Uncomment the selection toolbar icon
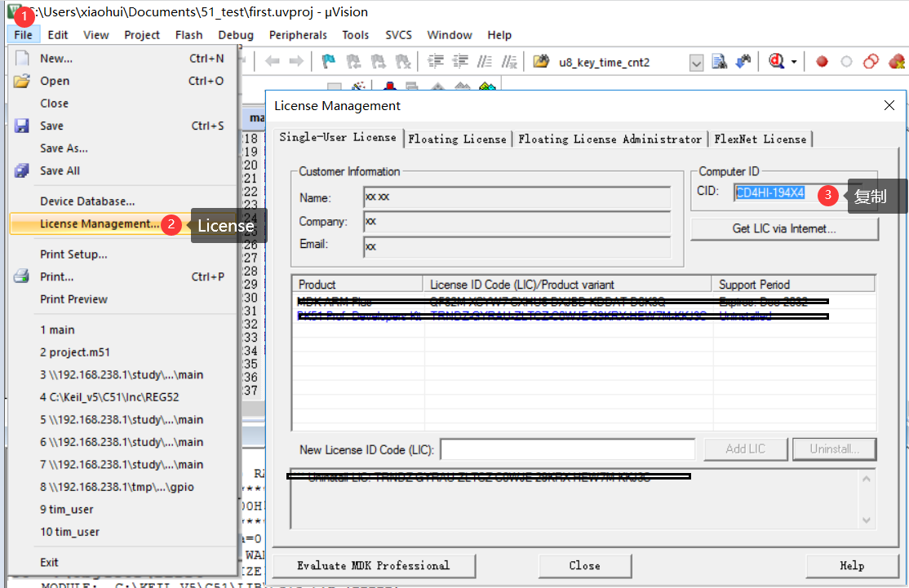 click(509, 61)
